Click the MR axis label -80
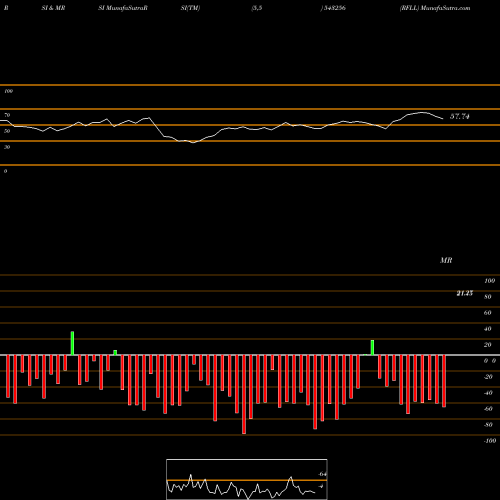Screen dimensions: 500x500 488,425
